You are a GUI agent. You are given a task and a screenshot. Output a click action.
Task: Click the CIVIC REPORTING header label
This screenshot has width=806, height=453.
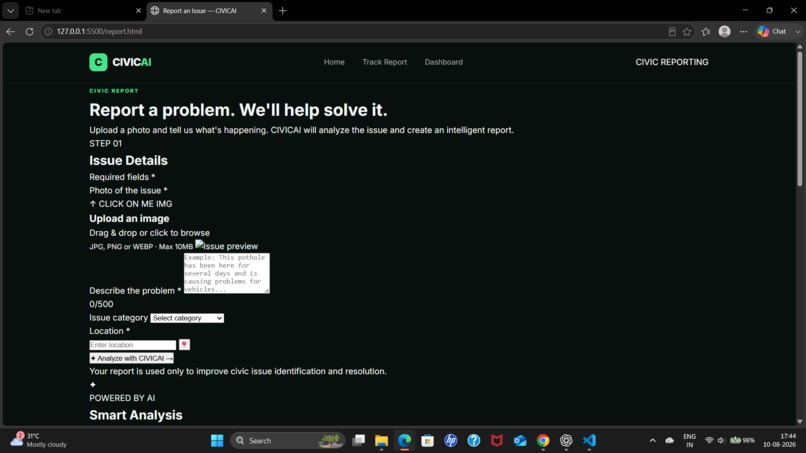click(671, 62)
